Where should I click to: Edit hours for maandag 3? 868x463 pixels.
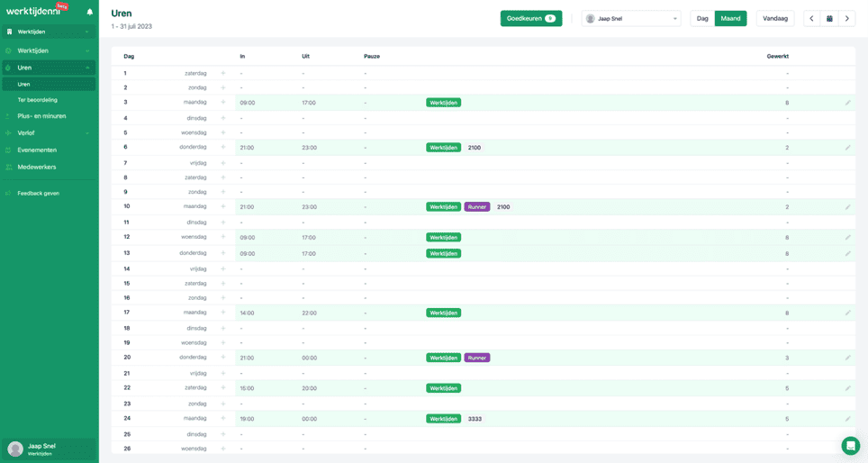[x=847, y=103]
